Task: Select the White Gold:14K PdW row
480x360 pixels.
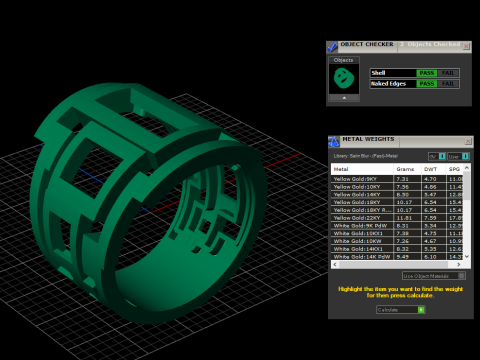Action: pyautogui.click(x=397, y=257)
